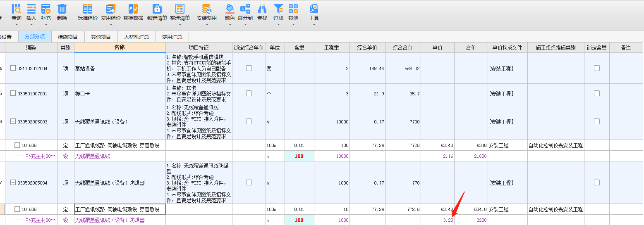Click the 补充 (supplement) toolbar icon
Viewport: 644px width, 225px height.
pyautogui.click(x=46, y=8)
